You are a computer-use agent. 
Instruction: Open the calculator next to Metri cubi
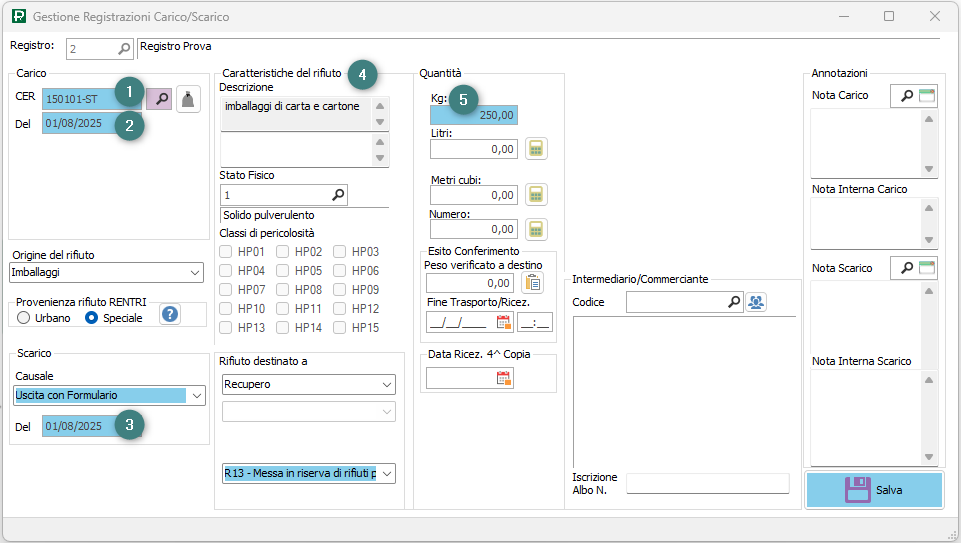pyautogui.click(x=537, y=194)
